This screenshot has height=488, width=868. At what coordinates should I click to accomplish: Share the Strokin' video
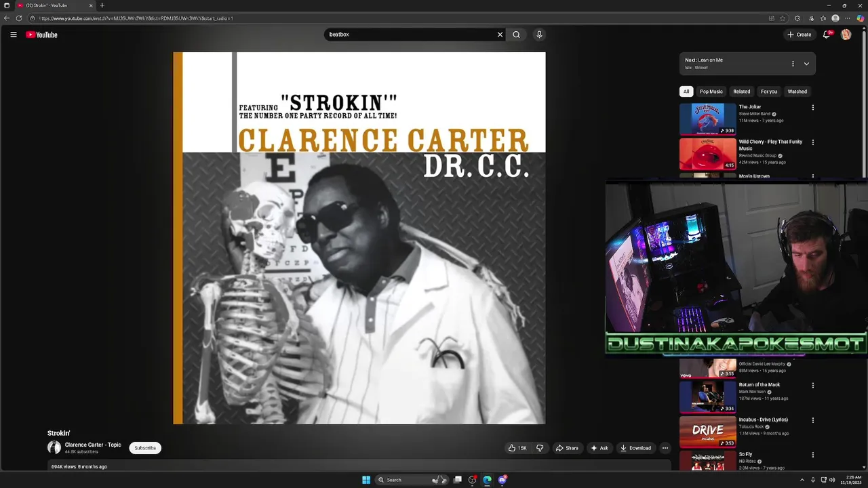point(567,448)
